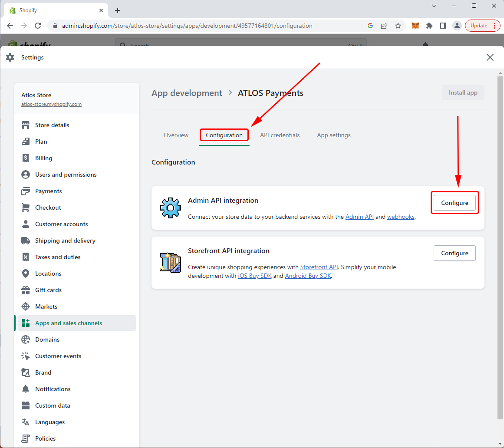Open the Admin API link
This screenshot has width=504, height=448.
(359, 217)
